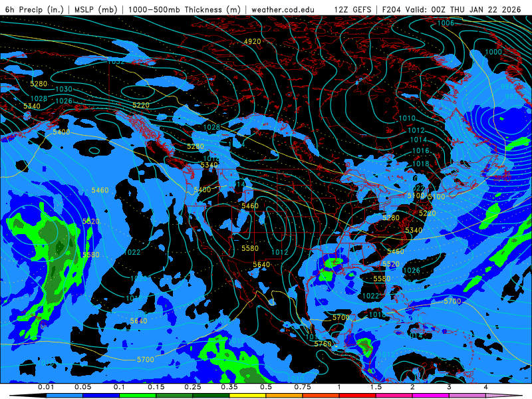This screenshot has width=532, height=399.
Task: Click the 1.5 legend value
Action: (x=376, y=387)
